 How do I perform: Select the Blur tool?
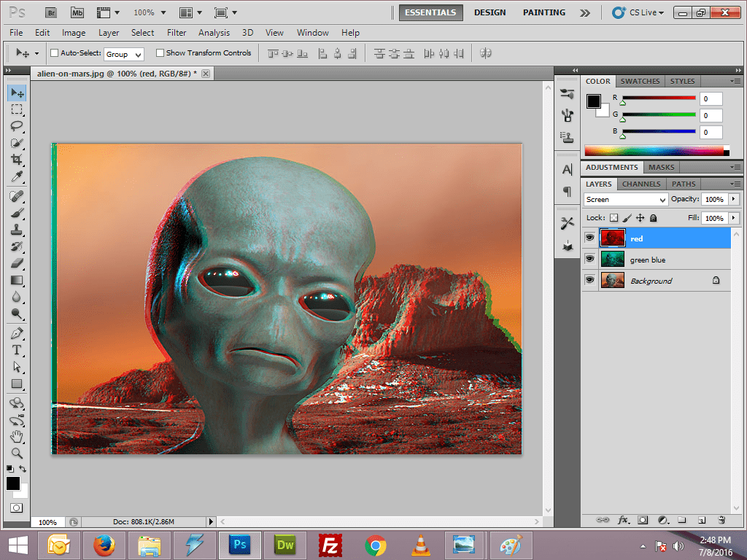point(17,297)
